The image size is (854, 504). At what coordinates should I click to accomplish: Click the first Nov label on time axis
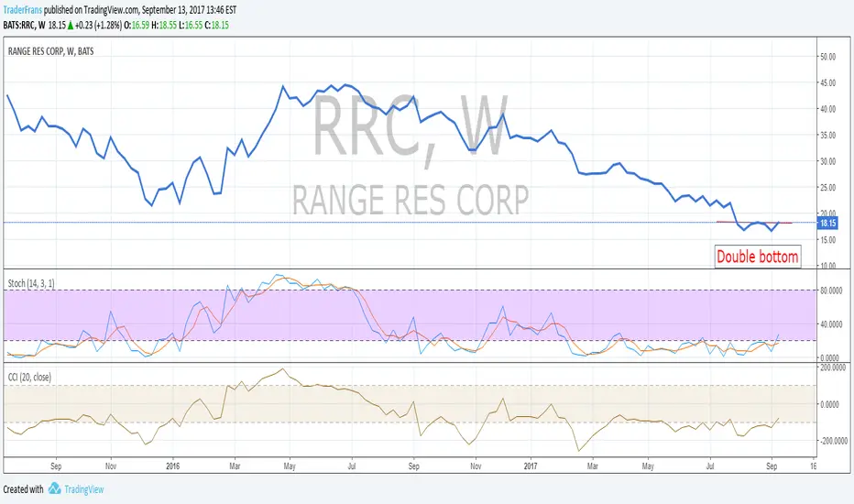111,466
